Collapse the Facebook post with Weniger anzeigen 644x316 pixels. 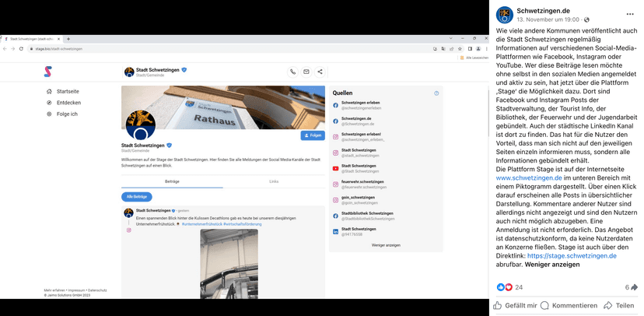pos(552,265)
